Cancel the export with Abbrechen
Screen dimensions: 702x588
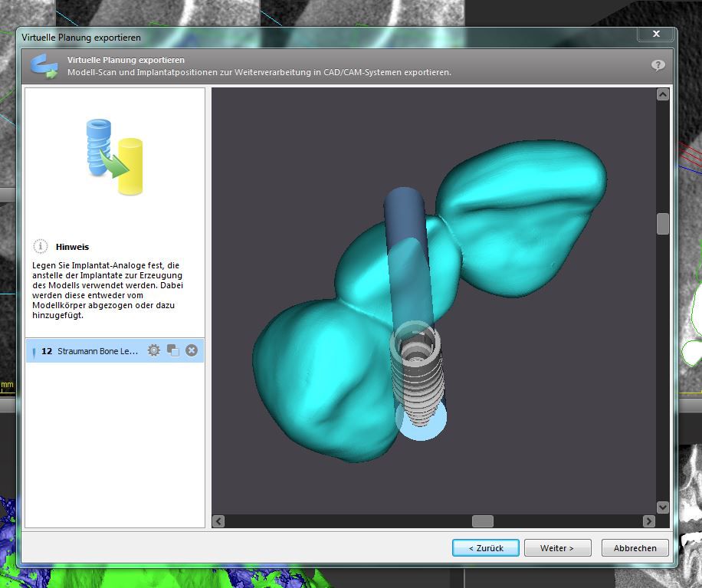click(635, 547)
